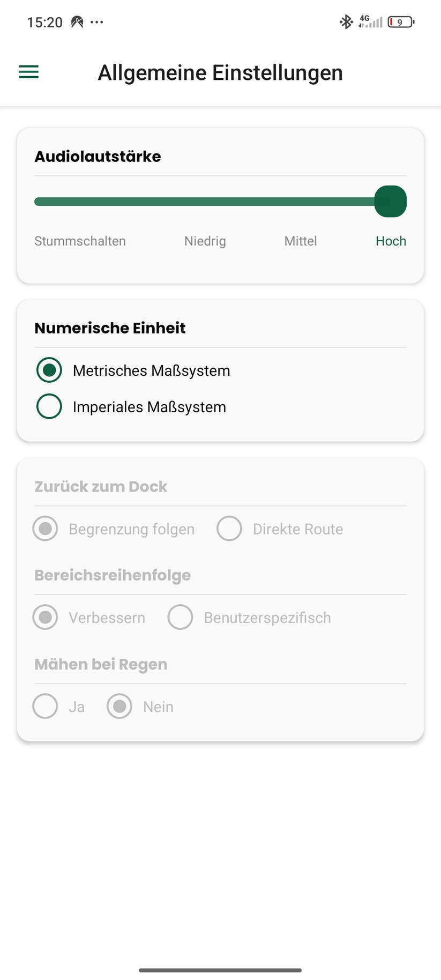Tap the Bluetooth status icon
The image size is (441, 980).
pyautogui.click(x=346, y=22)
